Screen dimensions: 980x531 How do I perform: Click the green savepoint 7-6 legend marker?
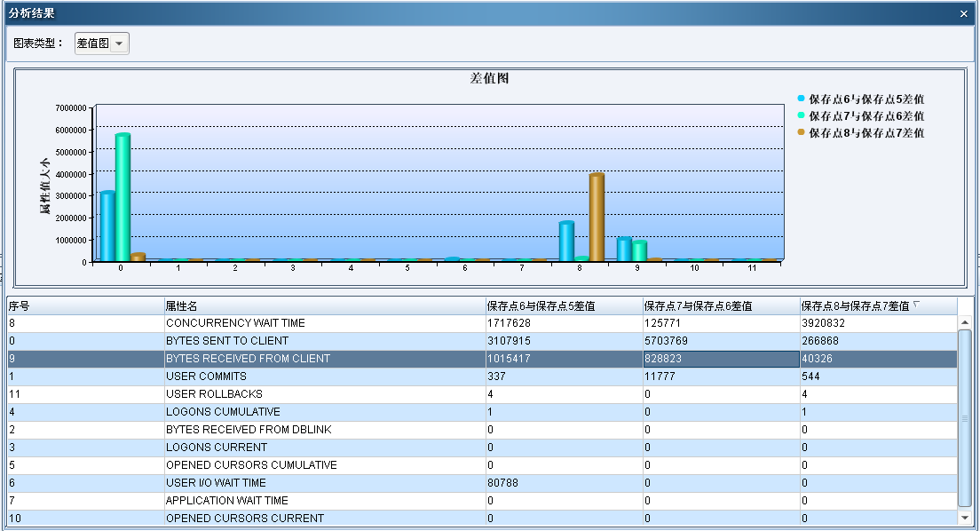click(x=801, y=115)
